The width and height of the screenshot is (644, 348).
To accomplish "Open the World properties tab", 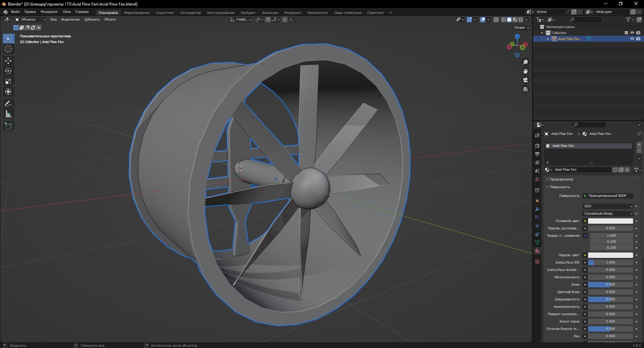I will click(537, 179).
